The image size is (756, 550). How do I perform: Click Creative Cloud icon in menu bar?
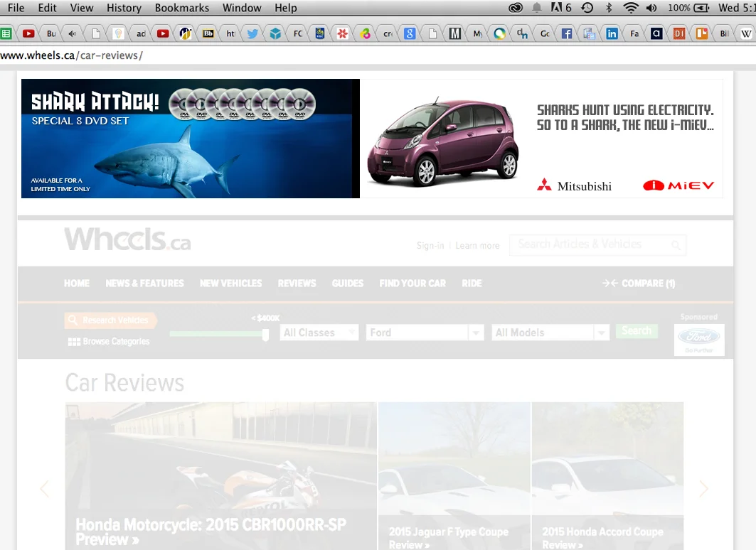pos(516,8)
